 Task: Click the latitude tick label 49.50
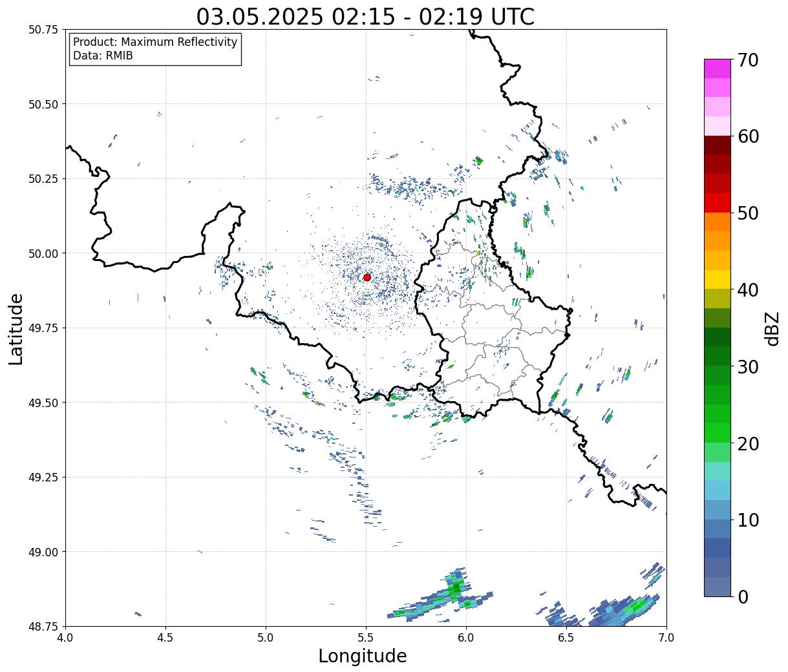click(43, 403)
